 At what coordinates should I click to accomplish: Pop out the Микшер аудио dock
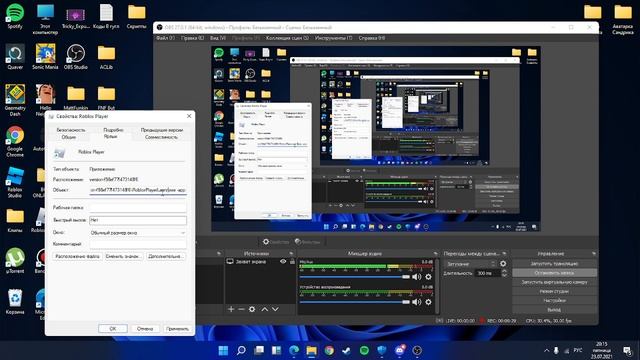coord(436,253)
